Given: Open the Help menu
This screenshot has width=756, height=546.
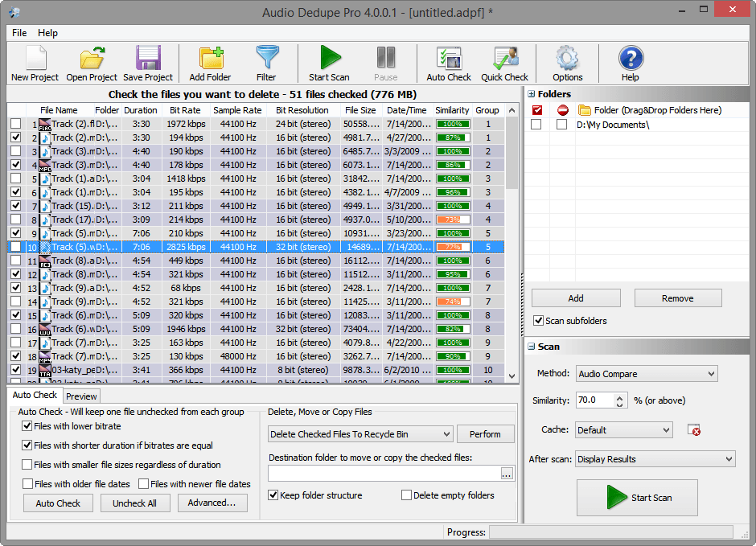Looking at the screenshot, I should [47, 33].
